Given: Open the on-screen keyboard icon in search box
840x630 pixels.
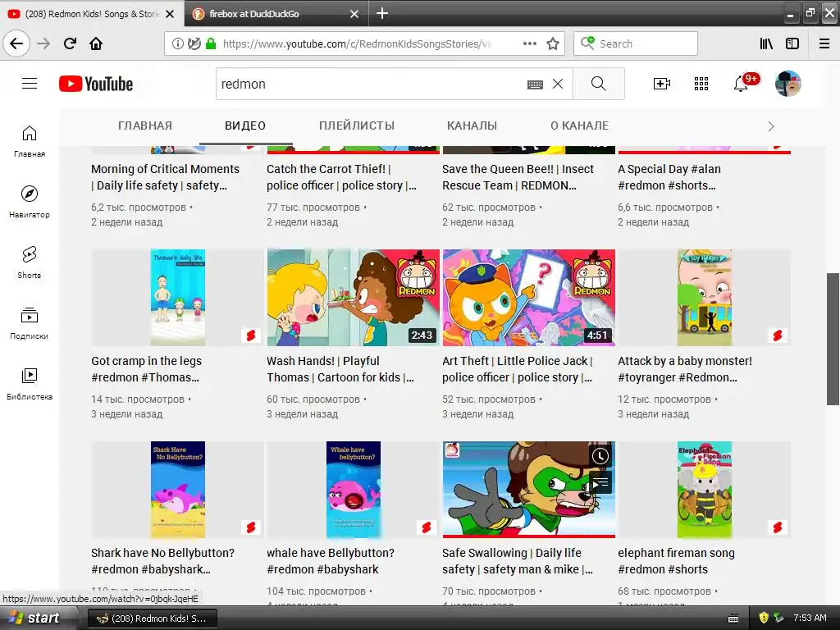Looking at the screenshot, I should (535, 84).
